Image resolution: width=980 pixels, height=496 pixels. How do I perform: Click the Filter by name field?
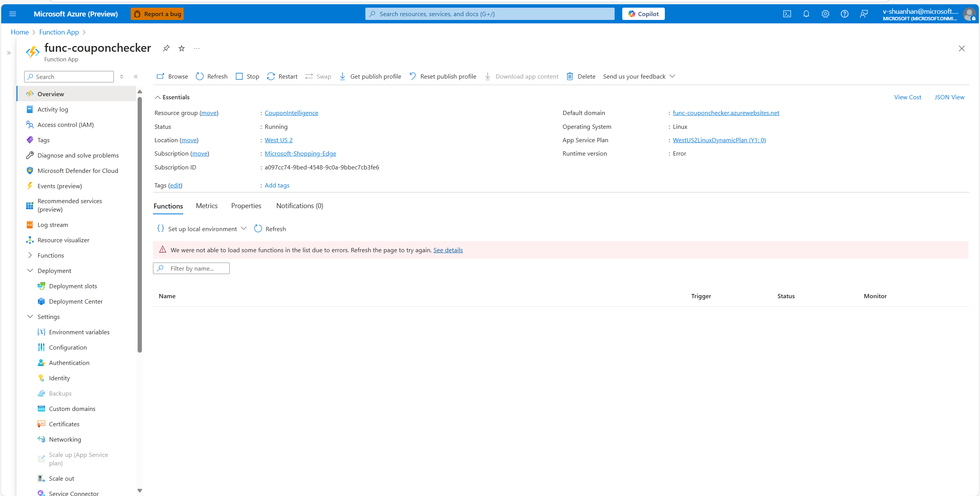pyautogui.click(x=191, y=268)
